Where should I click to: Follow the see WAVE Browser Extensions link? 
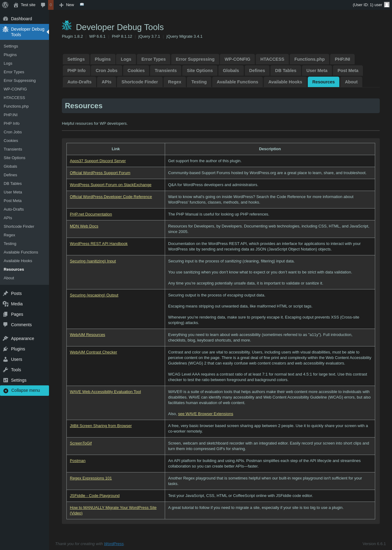[x=205, y=414]
